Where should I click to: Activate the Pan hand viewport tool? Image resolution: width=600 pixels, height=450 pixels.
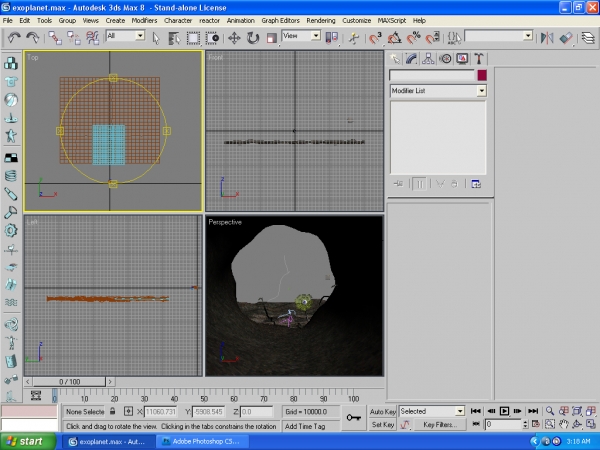563,424
